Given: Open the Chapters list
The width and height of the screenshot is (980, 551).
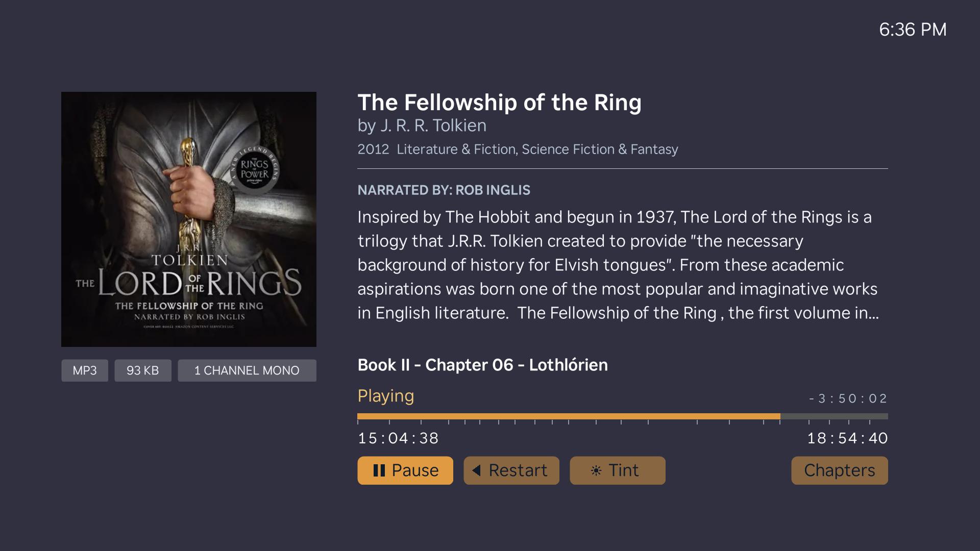Looking at the screenshot, I should (x=840, y=470).
